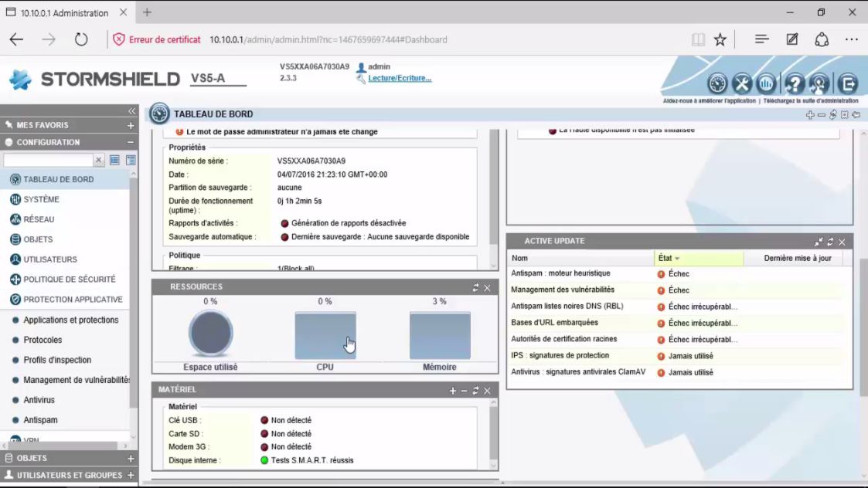This screenshot has height=488, width=868.
Task: Click the wrench configuration icon in header
Action: [742, 83]
